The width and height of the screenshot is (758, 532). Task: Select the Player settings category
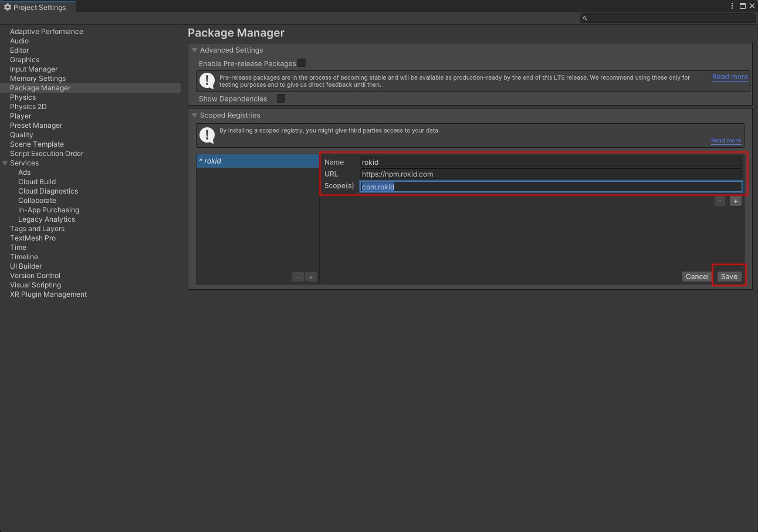(x=21, y=116)
